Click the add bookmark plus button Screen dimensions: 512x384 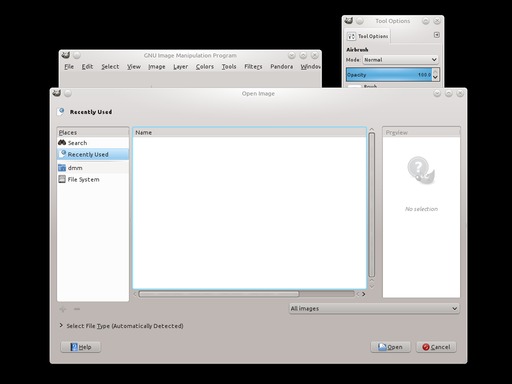coord(63,309)
